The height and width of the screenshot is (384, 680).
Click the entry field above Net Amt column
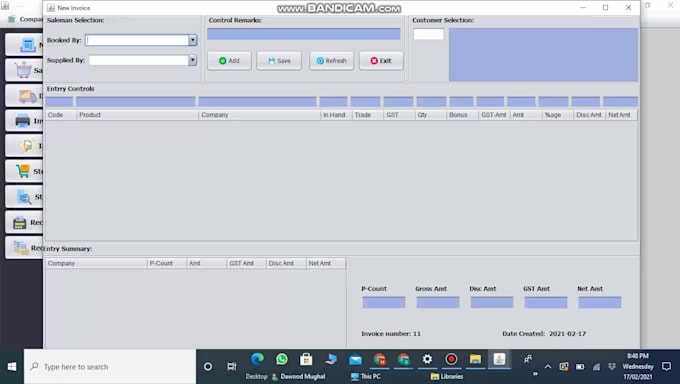621,102
